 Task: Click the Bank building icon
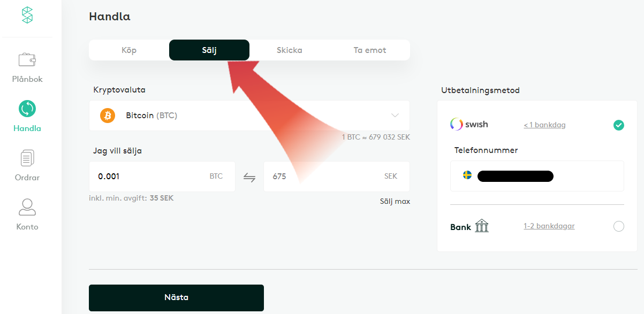[482, 226]
